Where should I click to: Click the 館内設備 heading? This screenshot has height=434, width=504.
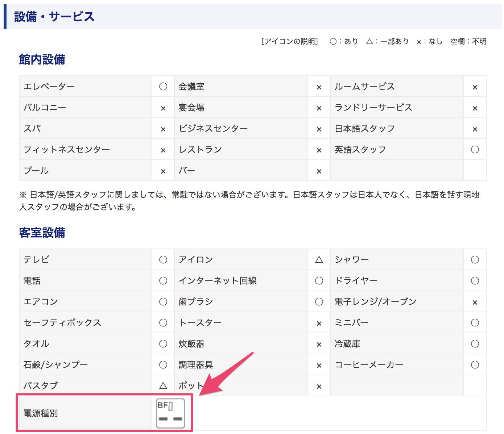(x=42, y=59)
